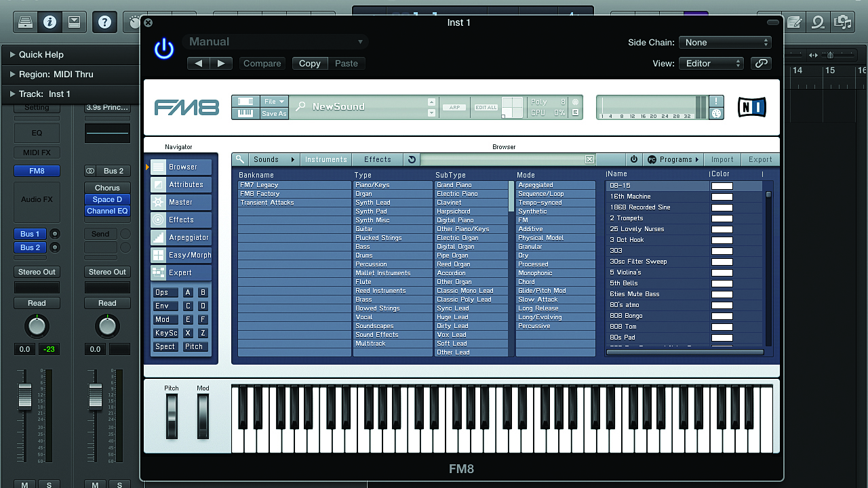Toggle FM8 keyboard view icon
The image size is (868, 488).
245,113
